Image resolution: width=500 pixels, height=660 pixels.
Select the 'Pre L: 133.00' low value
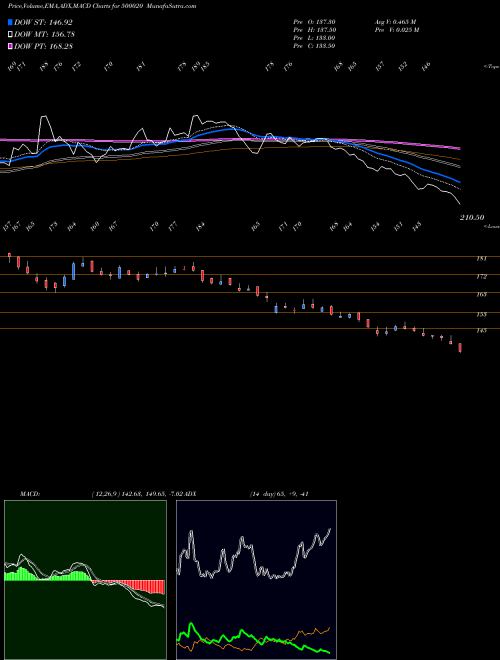[x=314, y=38]
